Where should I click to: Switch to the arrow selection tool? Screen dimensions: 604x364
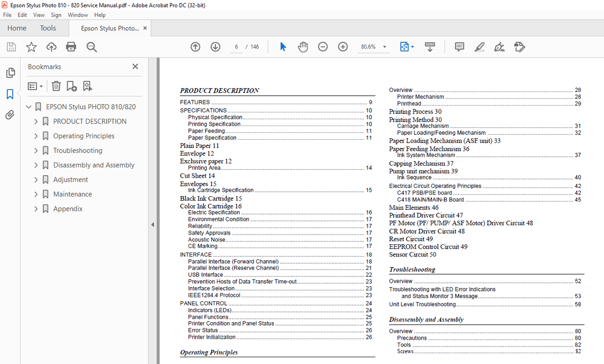point(282,46)
